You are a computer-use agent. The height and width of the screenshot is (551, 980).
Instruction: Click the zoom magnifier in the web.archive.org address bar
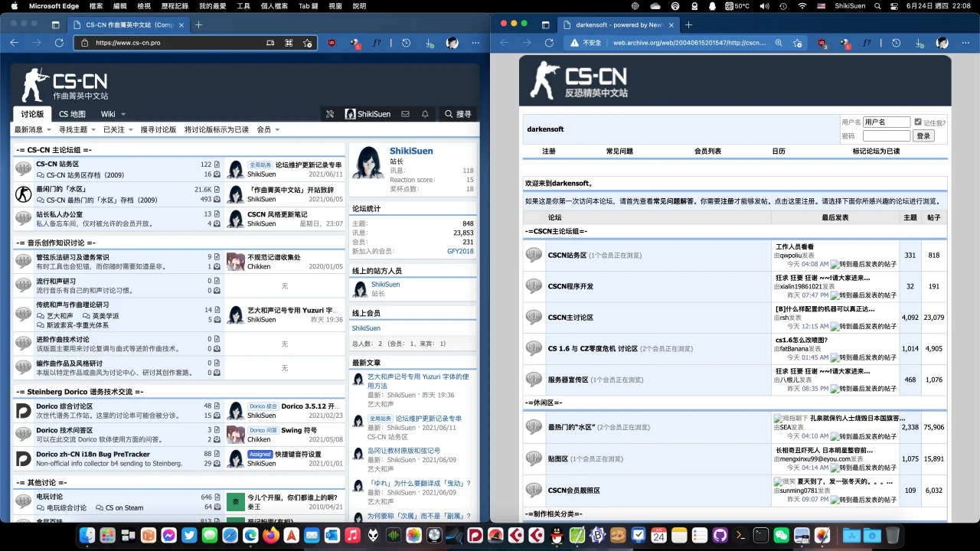777,43
